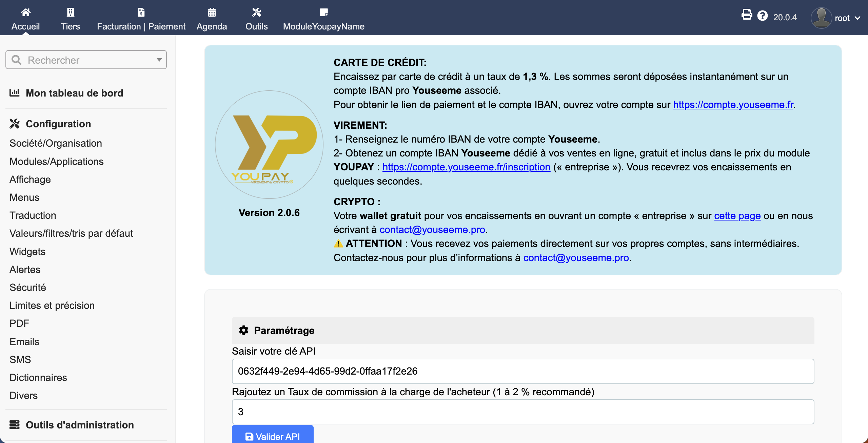Open Facturation | Paiement invoice icon
The width and height of the screenshot is (868, 443).
pyautogui.click(x=141, y=13)
